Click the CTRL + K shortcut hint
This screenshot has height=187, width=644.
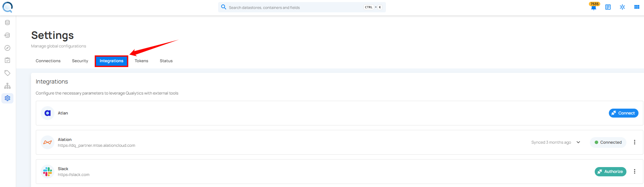tap(373, 7)
